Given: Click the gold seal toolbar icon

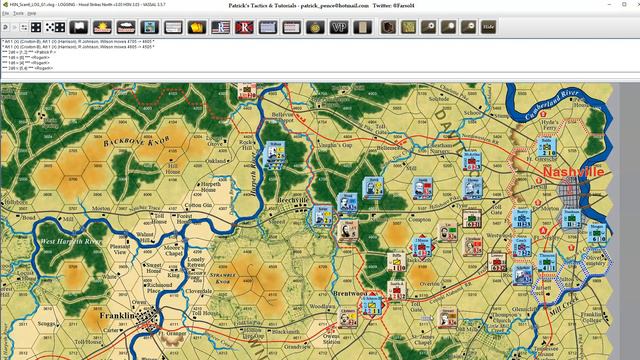Looking at the screenshot, I should [x=315, y=27].
